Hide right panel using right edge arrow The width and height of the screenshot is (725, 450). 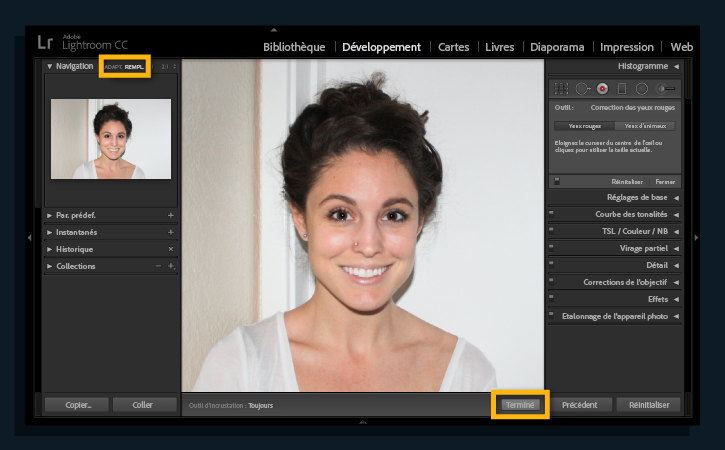tap(696, 238)
